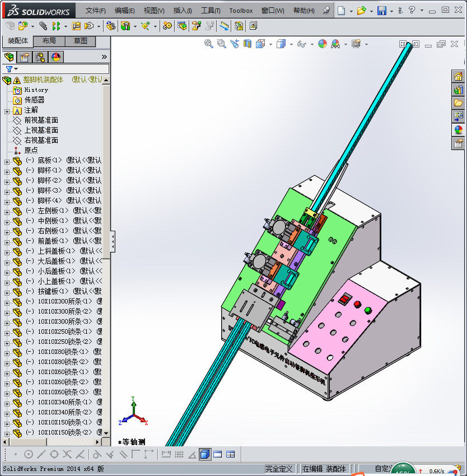Open the PropertyManager tab icon

(25, 57)
